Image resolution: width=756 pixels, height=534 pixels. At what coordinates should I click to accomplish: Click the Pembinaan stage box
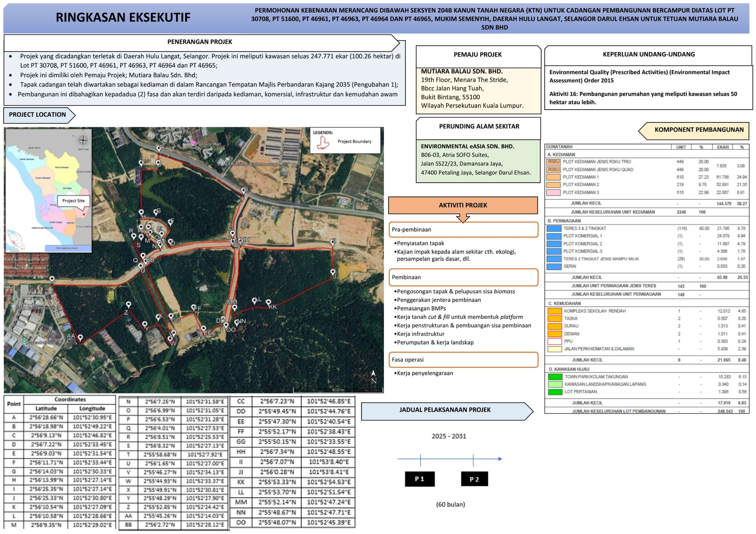(x=463, y=278)
